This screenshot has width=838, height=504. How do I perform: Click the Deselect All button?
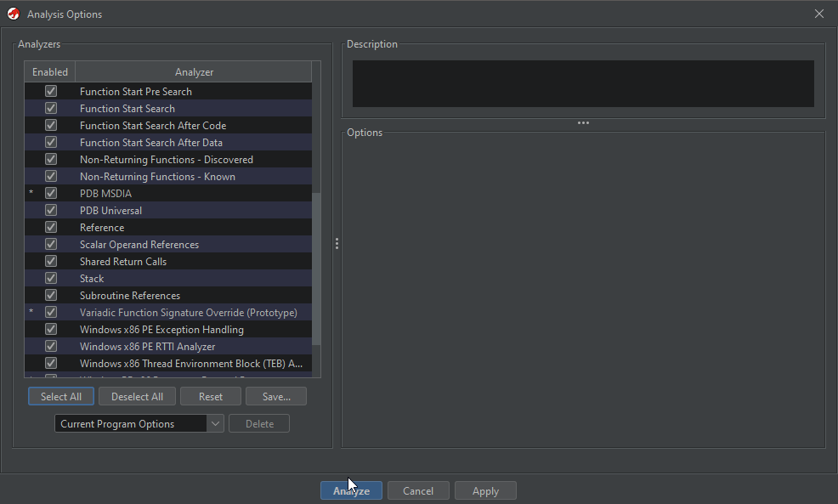[x=137, y=397]
